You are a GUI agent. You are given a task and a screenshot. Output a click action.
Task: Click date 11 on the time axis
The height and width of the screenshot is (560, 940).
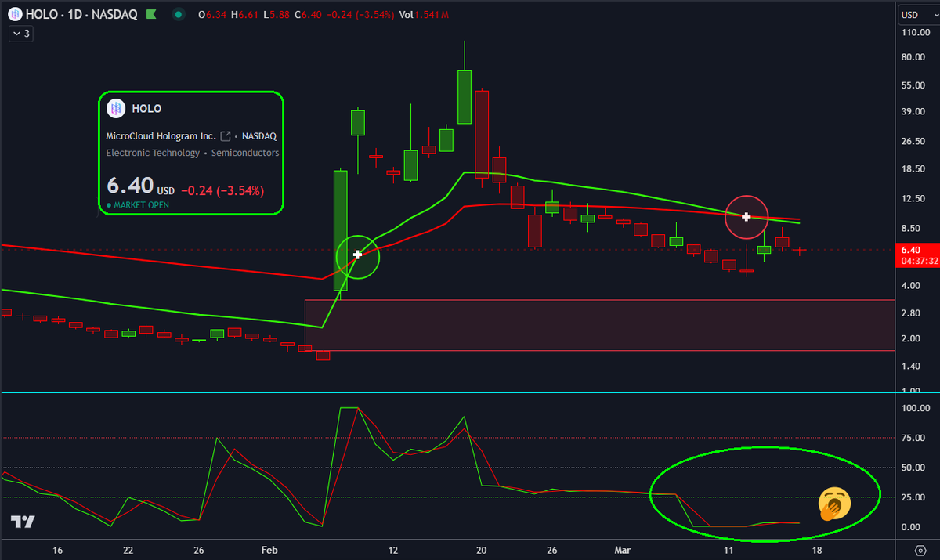pyautogui.click(x=730, y=551)
